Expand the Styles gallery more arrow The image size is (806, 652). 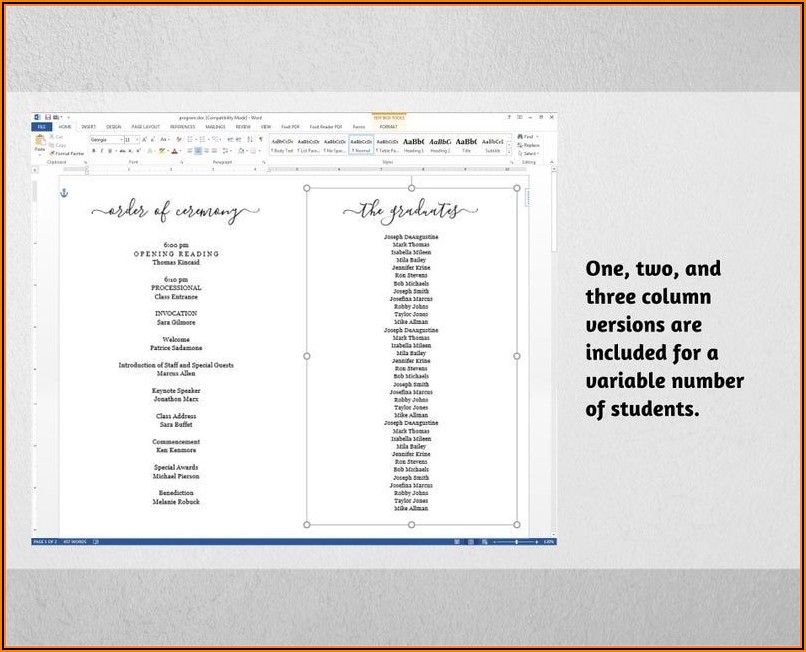[509, 150]
